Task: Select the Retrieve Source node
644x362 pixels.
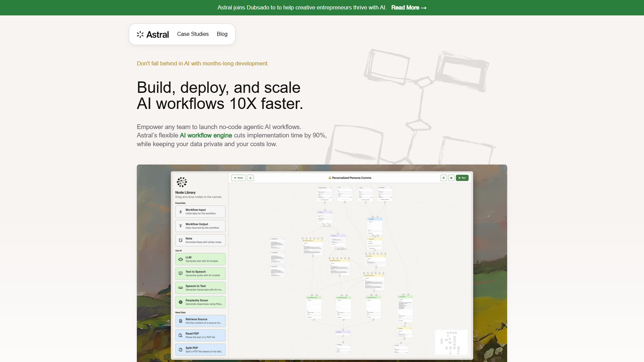Action: pos(200,321)
